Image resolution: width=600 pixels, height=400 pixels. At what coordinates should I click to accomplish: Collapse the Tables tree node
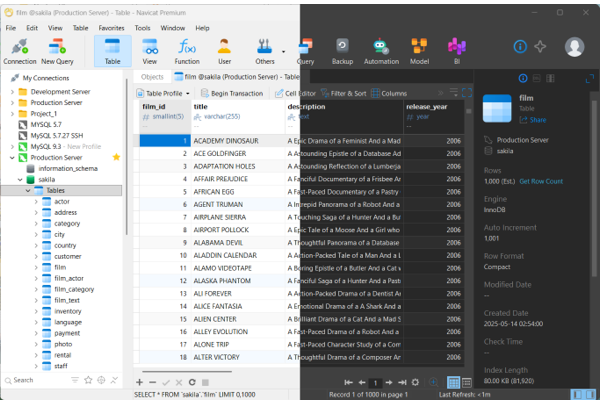click(x=28, y=190)
